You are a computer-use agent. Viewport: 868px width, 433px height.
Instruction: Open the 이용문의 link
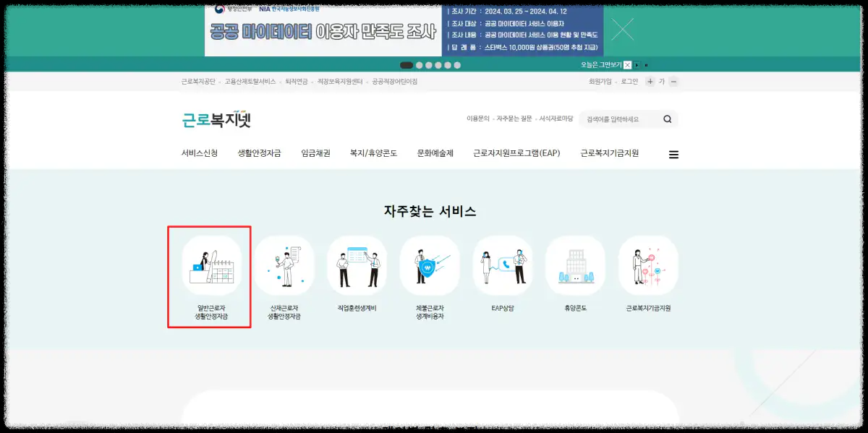point(478,119)
